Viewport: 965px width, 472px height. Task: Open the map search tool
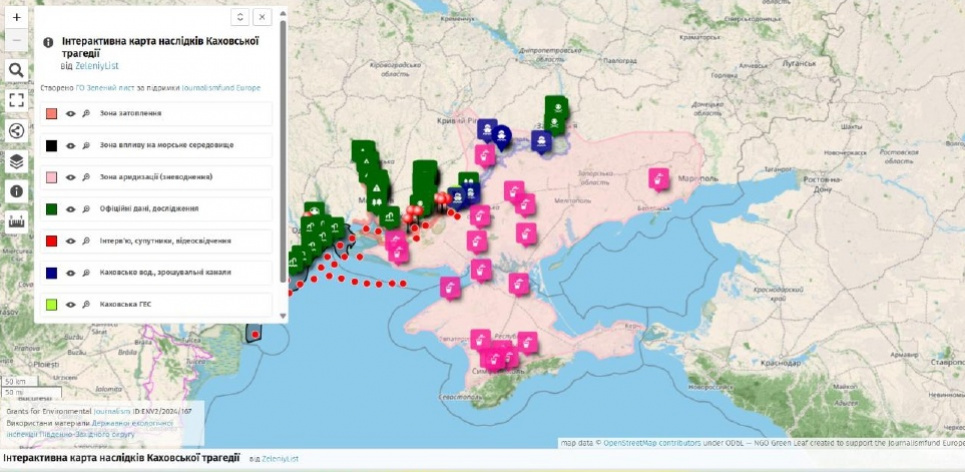(x=16, y=70)
